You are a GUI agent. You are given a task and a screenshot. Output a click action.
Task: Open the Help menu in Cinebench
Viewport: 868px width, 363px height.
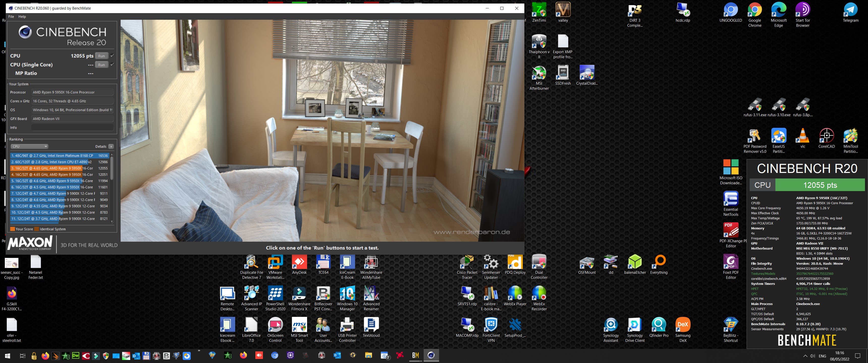point(22,16)
